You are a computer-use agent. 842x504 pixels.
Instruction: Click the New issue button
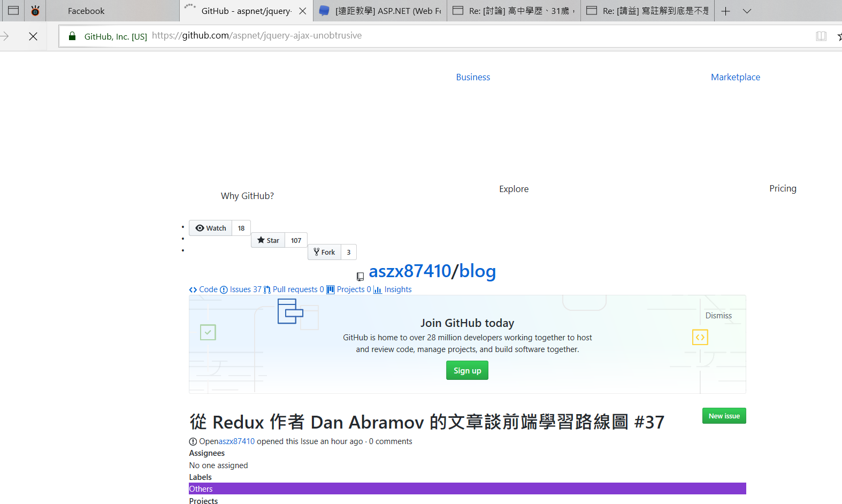click(724, 416)
